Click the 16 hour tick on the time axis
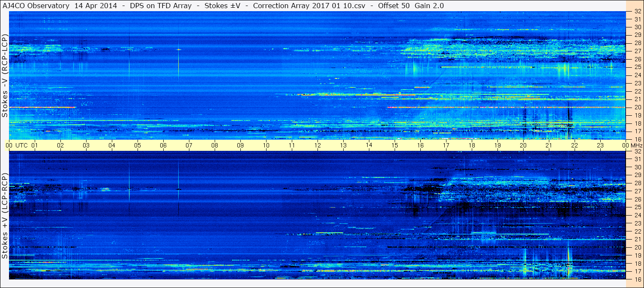The height and width of the screenshot is (288, 644). pos(420,145)
